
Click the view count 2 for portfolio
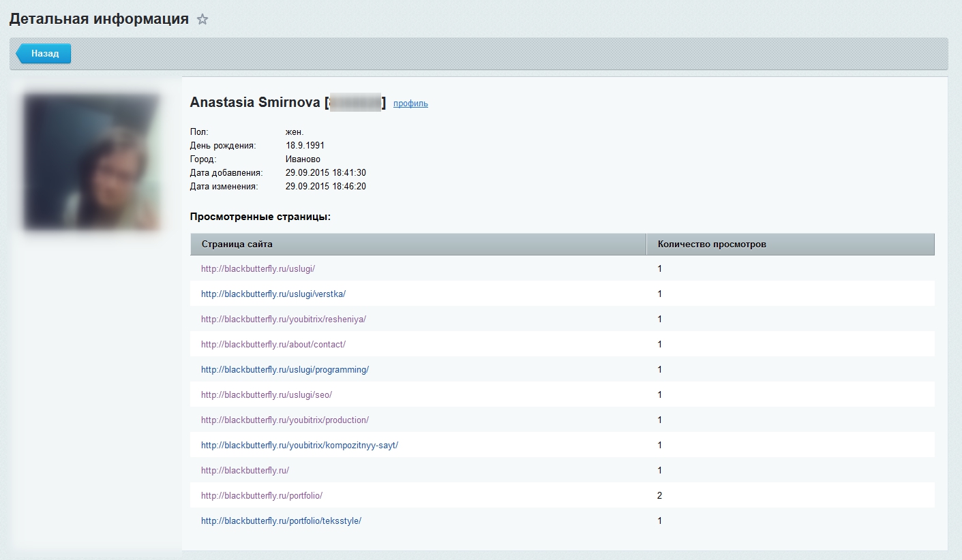pos(659,496)
